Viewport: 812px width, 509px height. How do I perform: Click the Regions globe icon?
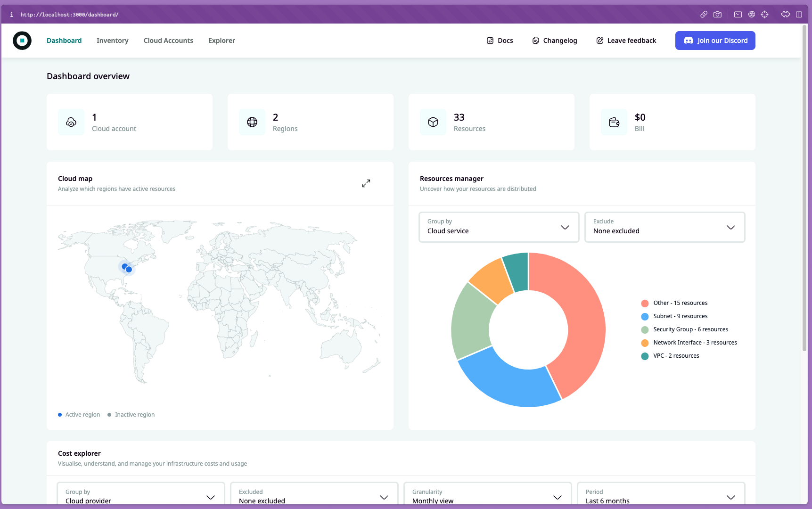coord(252,122)
